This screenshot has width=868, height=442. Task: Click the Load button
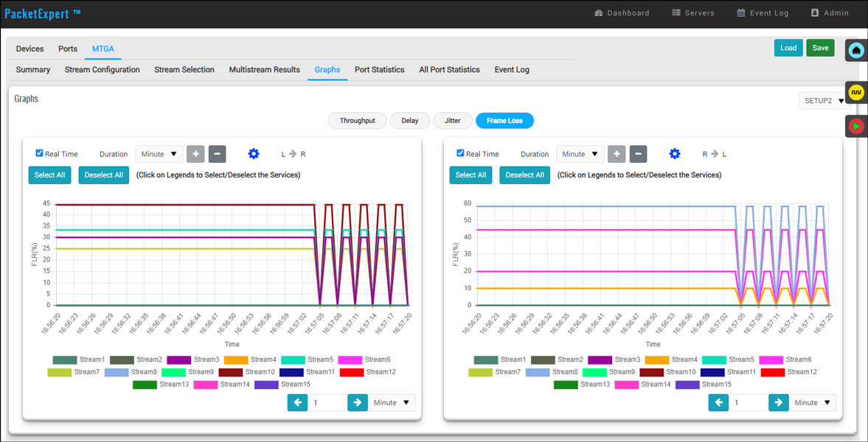[x=788, y=48]
